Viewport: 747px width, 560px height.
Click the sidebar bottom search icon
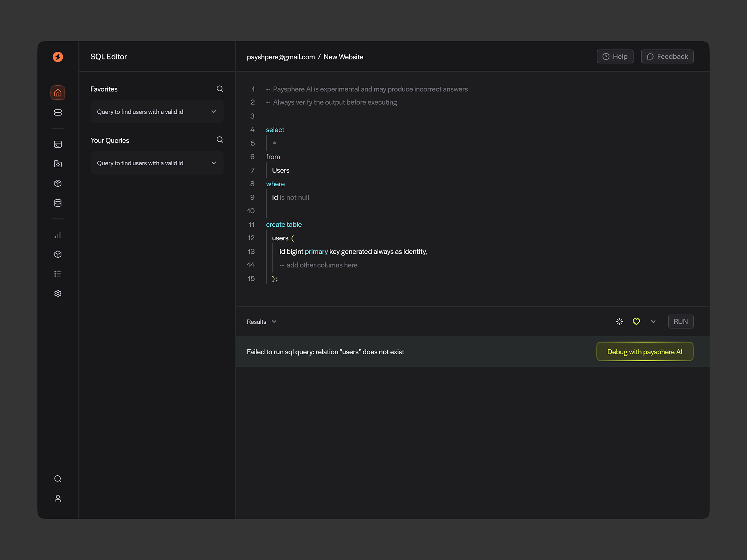point(58,479)
